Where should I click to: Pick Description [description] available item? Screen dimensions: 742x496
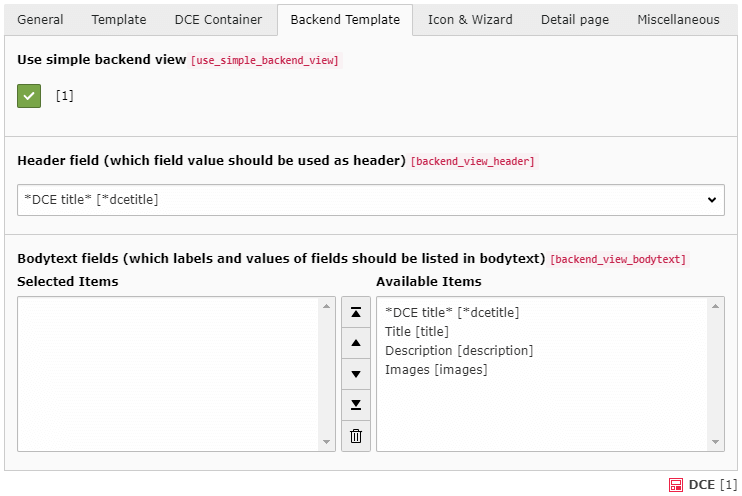459,351
